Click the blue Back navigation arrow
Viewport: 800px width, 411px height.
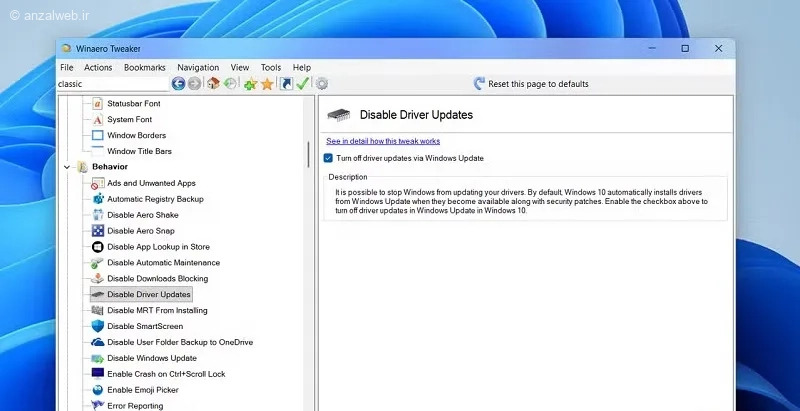pos(178,84)
